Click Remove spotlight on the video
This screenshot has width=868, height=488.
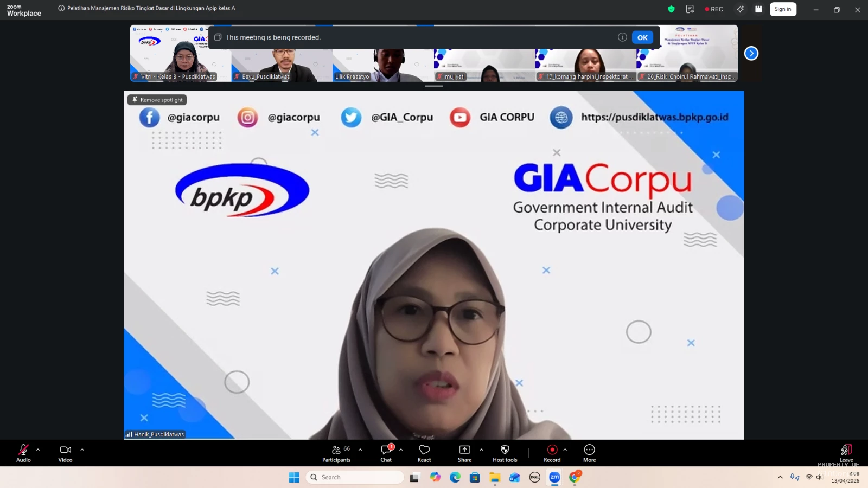(x=157, y=100)
